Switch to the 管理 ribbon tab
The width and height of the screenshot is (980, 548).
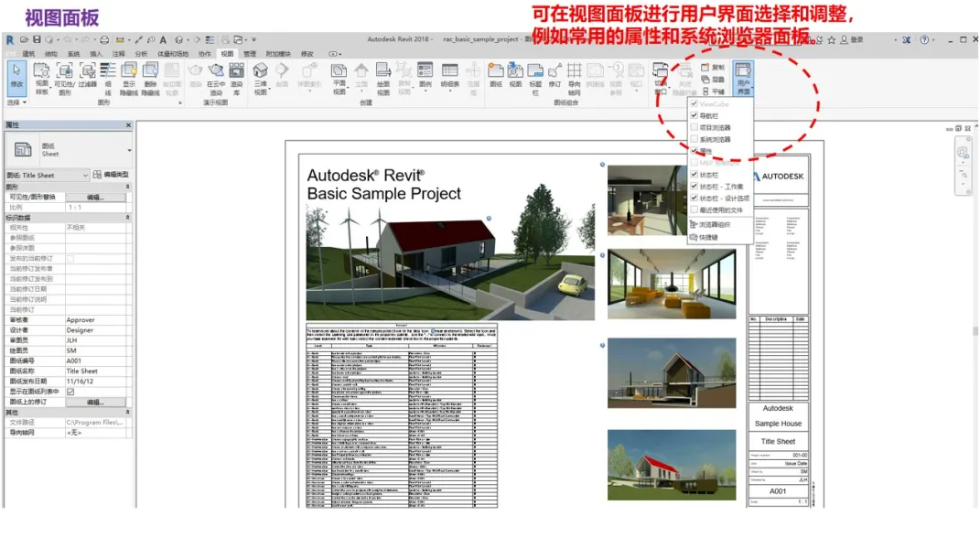(251, 53)
